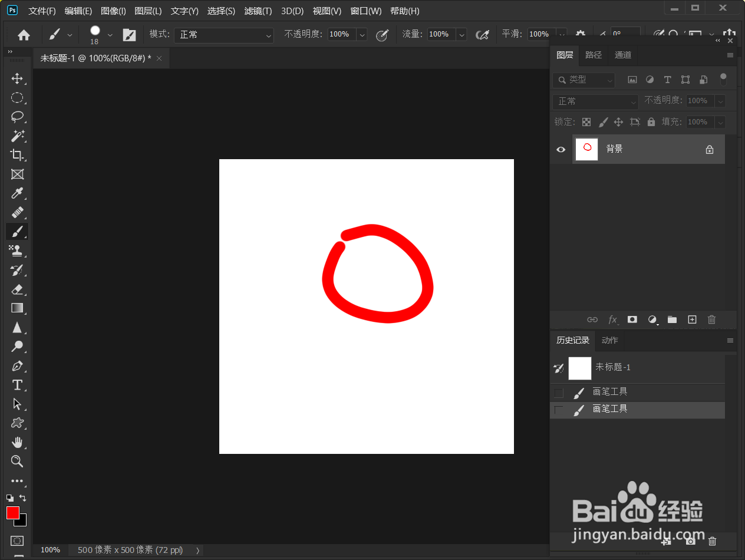Image resolution: width=745 pixels, height=560 pixels.
Task: Toggle lock position
Action: 618,122
